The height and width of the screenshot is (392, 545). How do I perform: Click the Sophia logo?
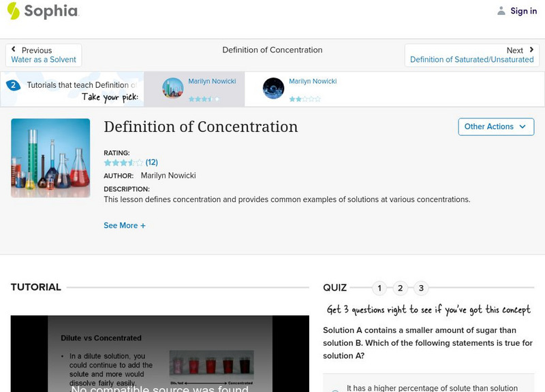point(43,11)
